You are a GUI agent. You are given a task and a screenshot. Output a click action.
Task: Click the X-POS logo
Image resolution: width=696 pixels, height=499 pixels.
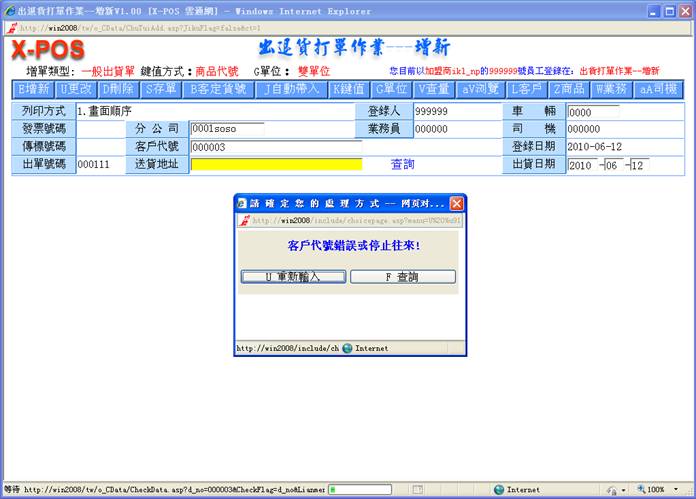coord(47,49)
